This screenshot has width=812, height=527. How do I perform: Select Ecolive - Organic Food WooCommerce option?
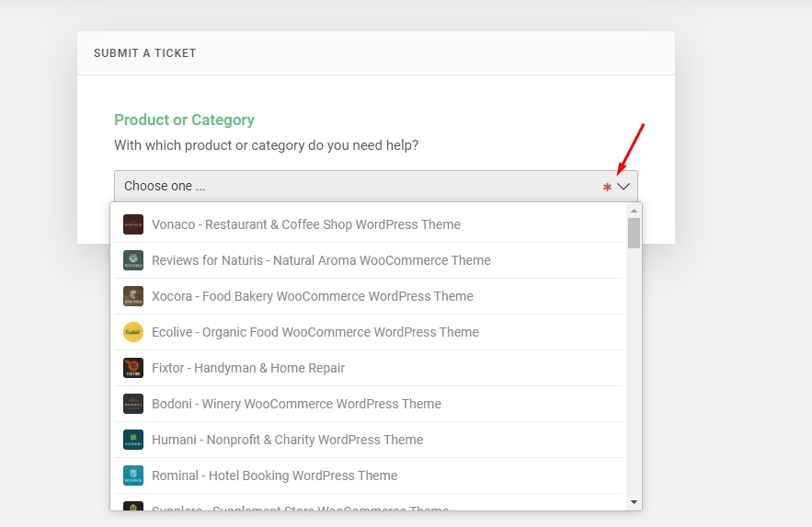click(315, 332)
